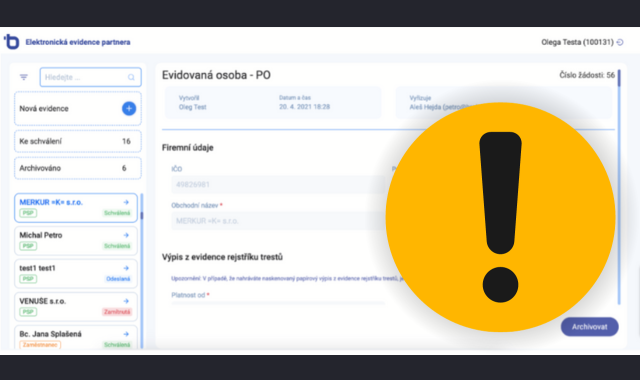This screenshot has width=640, height=380.
Task: Click the Zaměstnanec tag on Bc. Jana Splašená
Action: point(40,344)
